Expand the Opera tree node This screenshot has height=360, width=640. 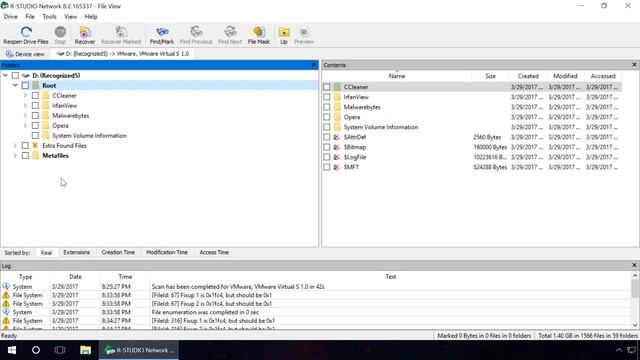pos(25,125)
